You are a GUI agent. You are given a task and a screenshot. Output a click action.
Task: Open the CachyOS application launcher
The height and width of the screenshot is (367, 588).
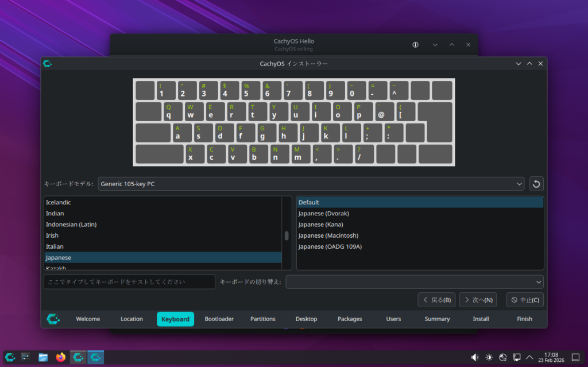pos(10,357)
